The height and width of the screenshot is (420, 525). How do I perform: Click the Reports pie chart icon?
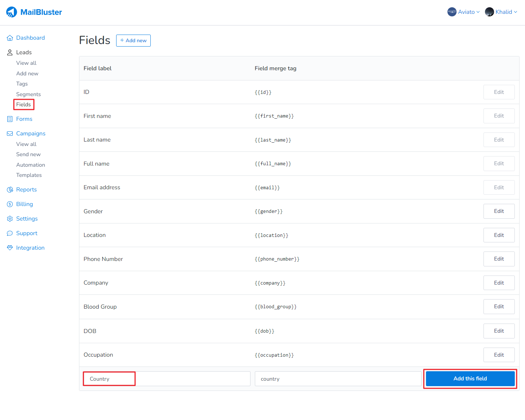[x=10, y=190]
